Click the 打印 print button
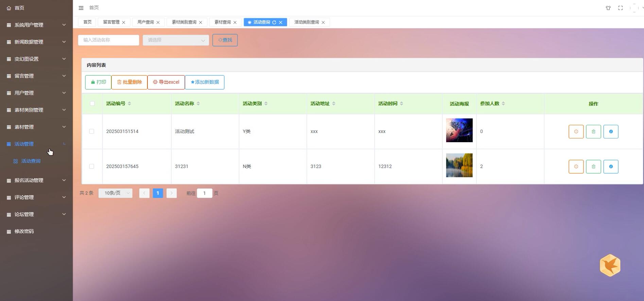644x301 pixels. click(x=98, y=82)
